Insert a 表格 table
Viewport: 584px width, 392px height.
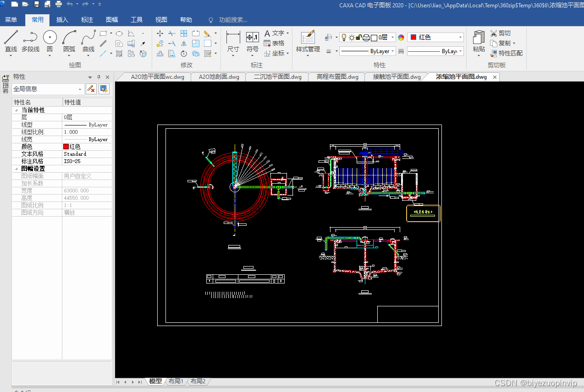pyautogui.click(x=274, y=43)
